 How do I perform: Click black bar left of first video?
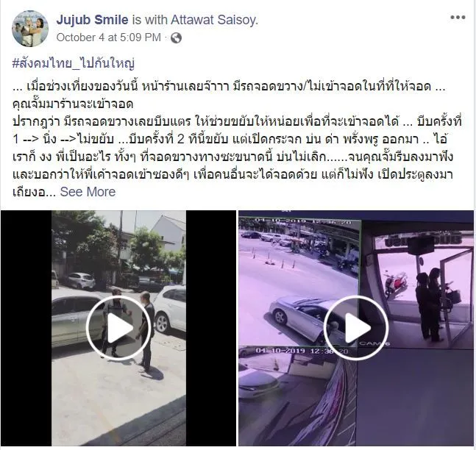[26, 328]
